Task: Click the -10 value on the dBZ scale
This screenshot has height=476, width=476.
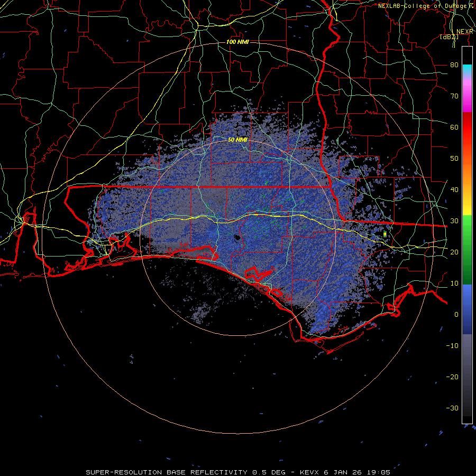Action: [x=452, y=345]
